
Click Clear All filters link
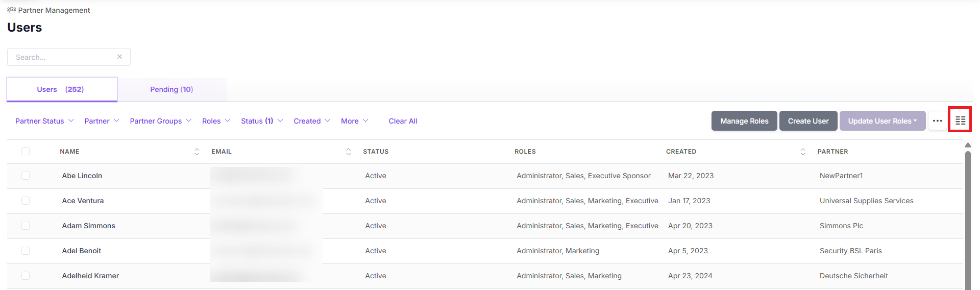403,121
